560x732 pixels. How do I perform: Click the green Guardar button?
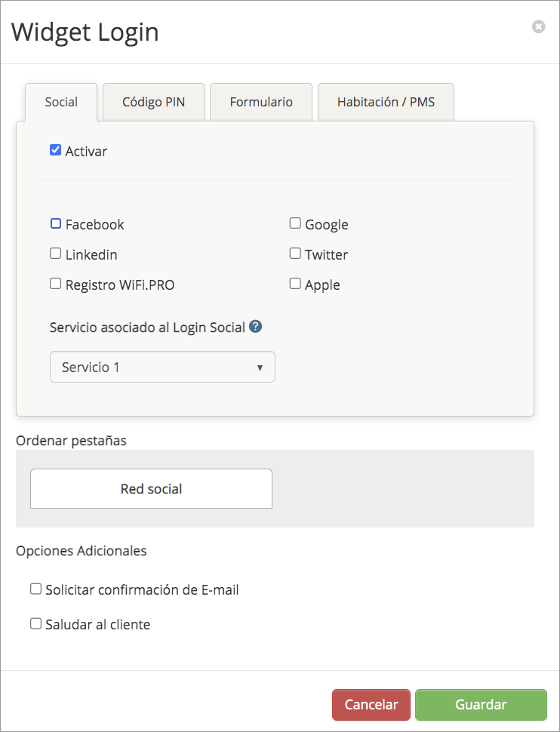(x=481, y=704)
